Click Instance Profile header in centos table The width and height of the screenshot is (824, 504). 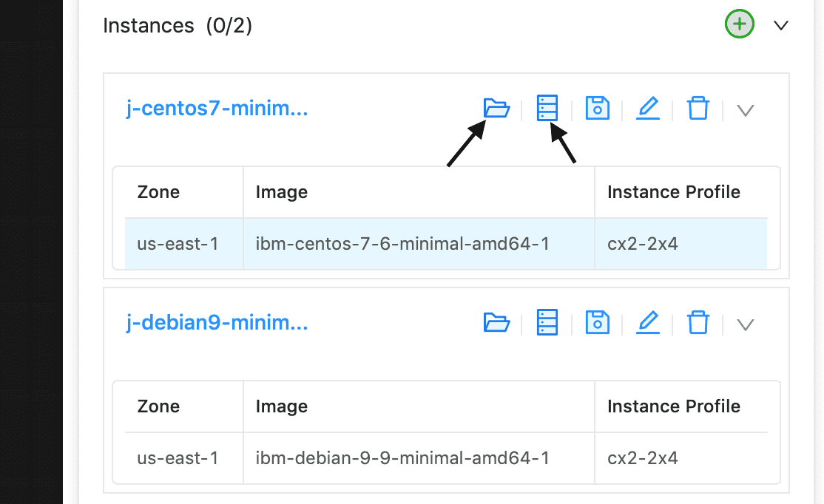(674, 192)
